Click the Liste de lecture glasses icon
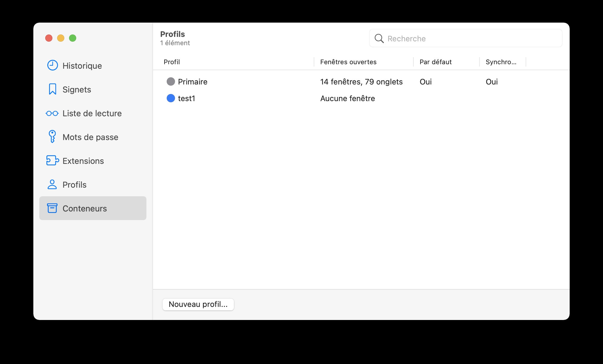 [52, 113]
